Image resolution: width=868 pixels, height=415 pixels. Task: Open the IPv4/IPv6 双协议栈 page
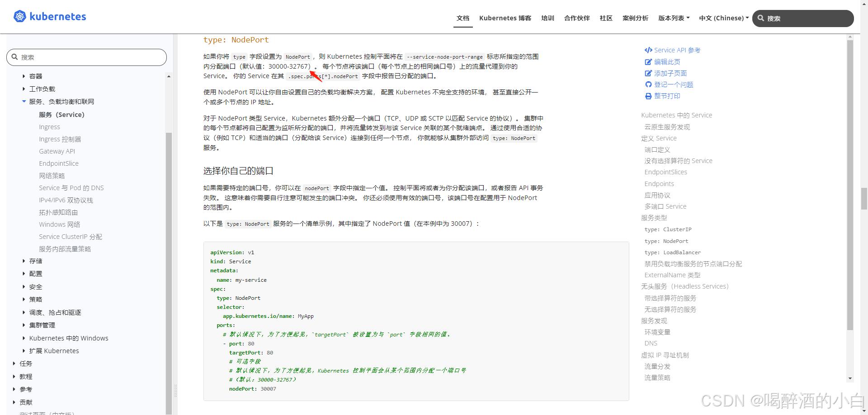(x=66, y=200)
